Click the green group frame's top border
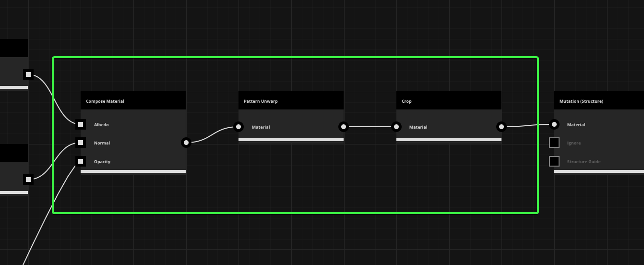 coord(295,58)
